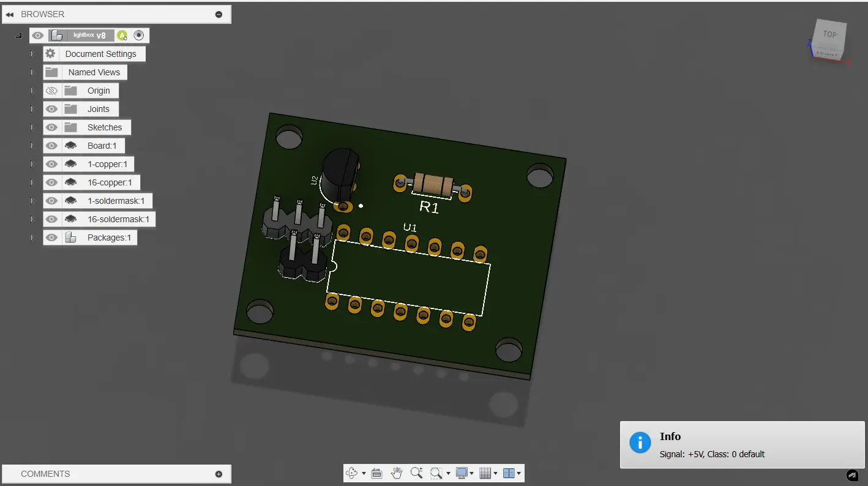Expand the Packages:1 tree node
Viewport: 868px width, 486px height.
click(x=33, y=237)
